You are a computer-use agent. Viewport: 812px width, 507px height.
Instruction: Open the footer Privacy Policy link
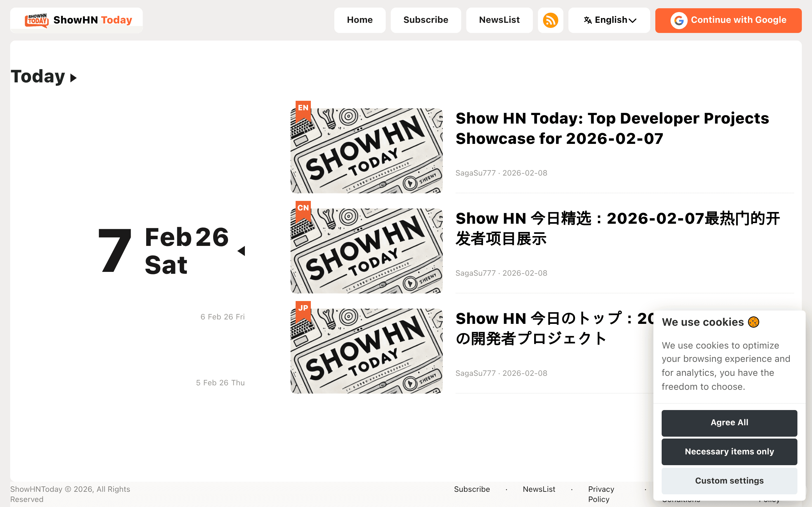601,494
